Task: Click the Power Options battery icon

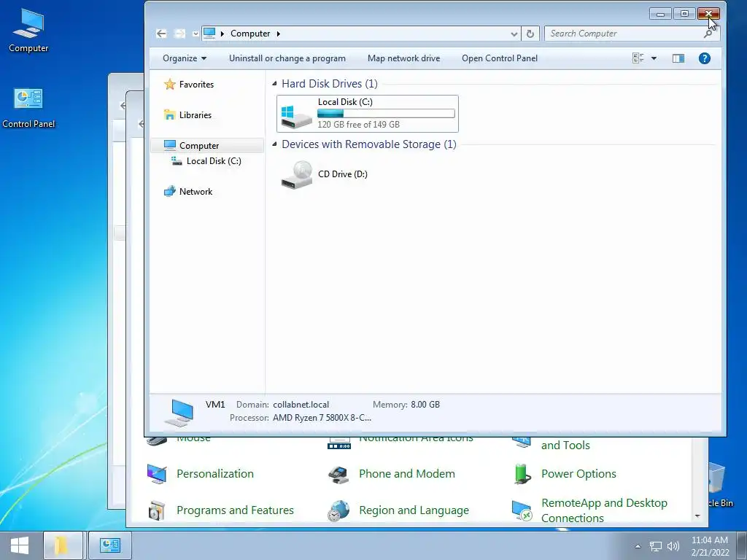Action: click(522, 474)
